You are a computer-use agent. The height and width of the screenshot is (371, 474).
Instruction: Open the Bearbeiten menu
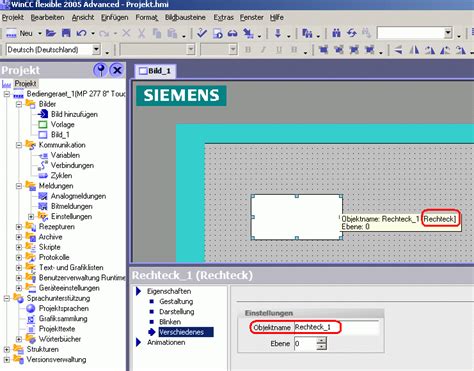coord(47,17)
